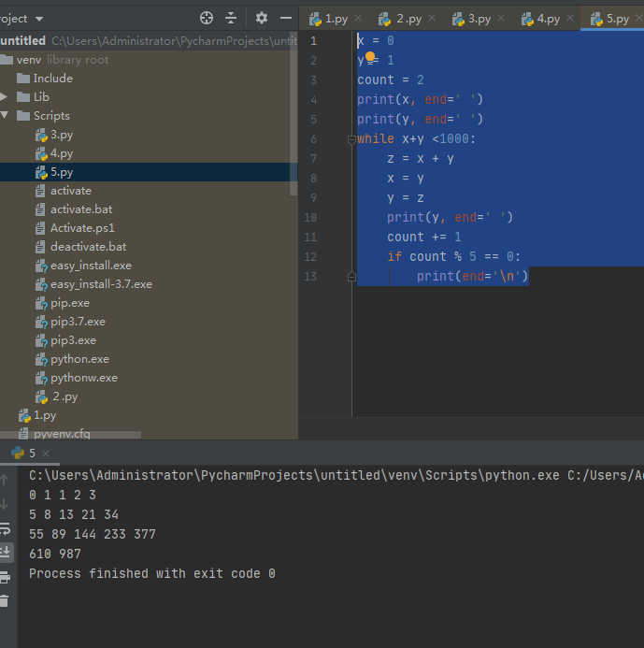The height and width of the screenshot is (648, 644).
Task: Open the Project view dropdown arrow
Action: tap(39, 19)
